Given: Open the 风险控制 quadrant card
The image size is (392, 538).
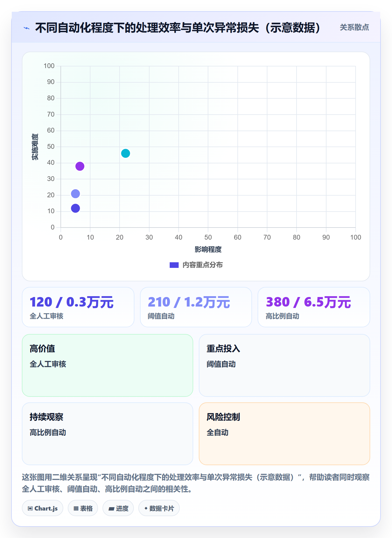Looking at the screenshot, I should click(x=284, y=434).
